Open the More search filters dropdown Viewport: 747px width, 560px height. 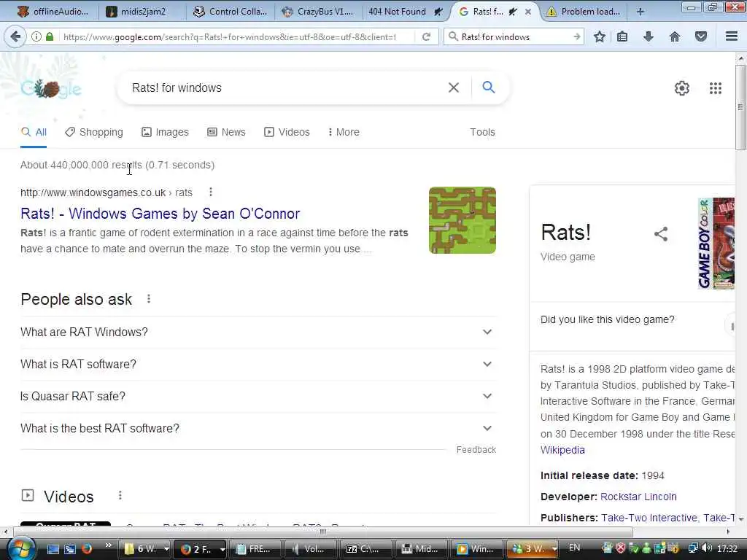pos(344,132)
